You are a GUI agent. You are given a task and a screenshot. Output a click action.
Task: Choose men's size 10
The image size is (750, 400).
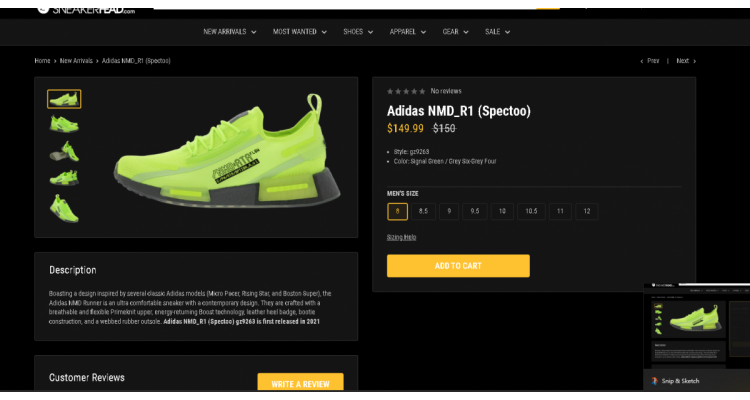[x=502, y=211]
